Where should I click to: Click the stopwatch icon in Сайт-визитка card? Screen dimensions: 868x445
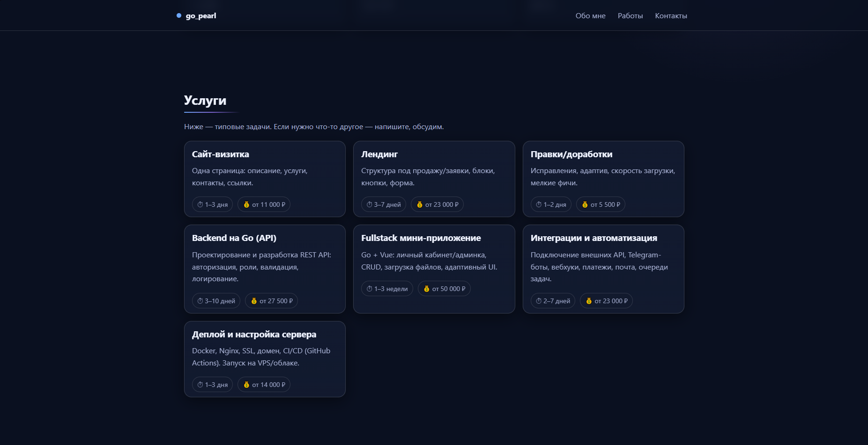[x=200, y=204]
